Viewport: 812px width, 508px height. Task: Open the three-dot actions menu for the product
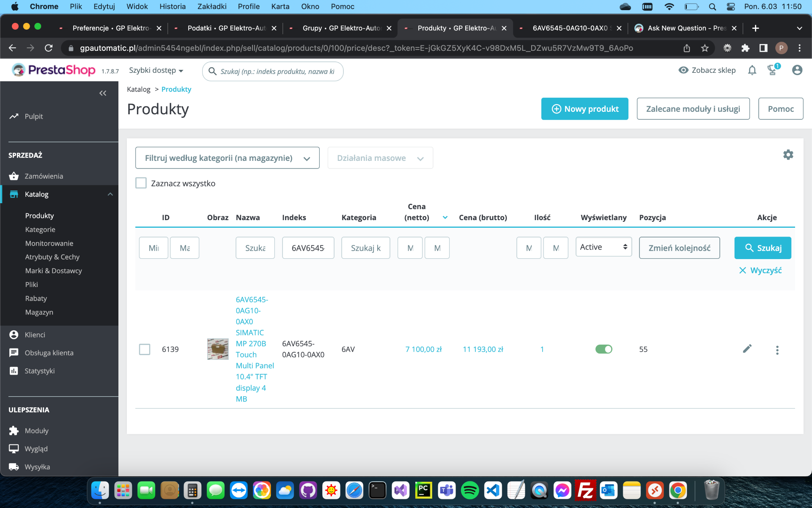click(x=777, y=350)
